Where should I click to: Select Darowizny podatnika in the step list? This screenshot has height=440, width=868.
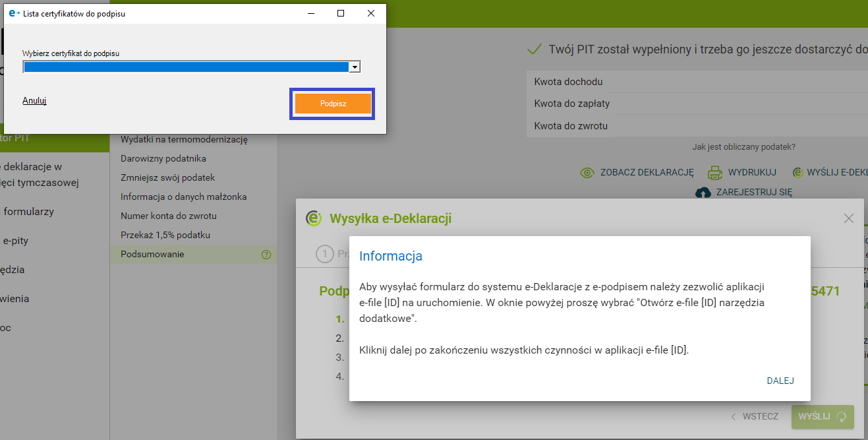(x=163, y=159)
